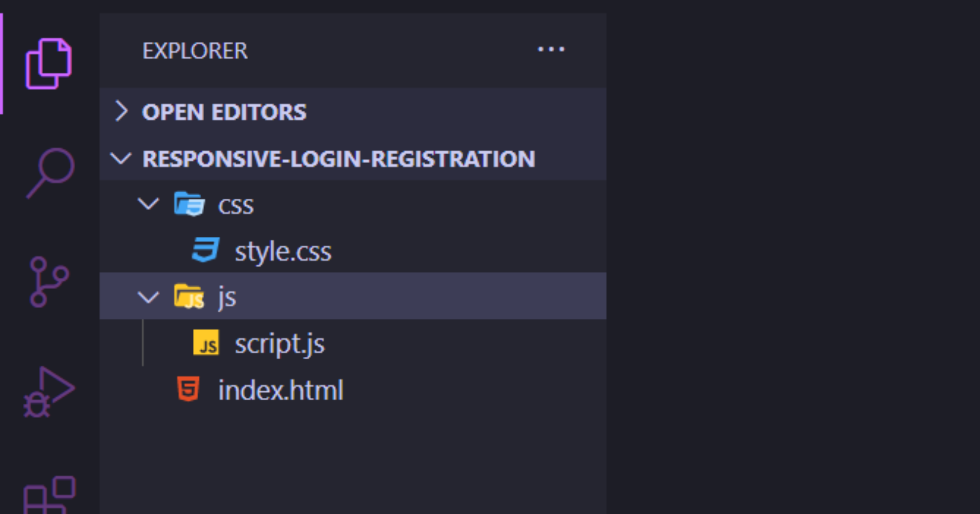Open index.html in the editor
Viewport: 980px width, 514px height.
(x=280, y=390)
